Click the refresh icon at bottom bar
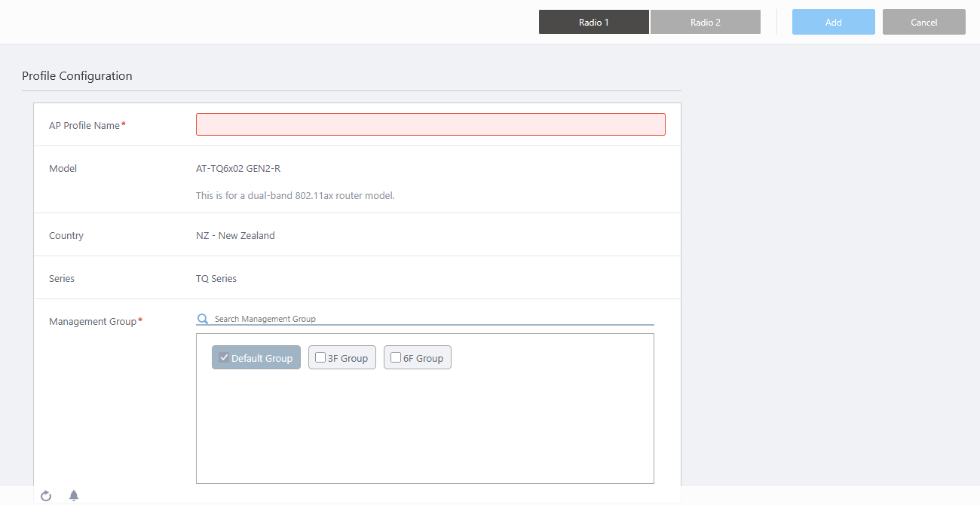This screenshot has height=505, width=980. pos(46,495)
